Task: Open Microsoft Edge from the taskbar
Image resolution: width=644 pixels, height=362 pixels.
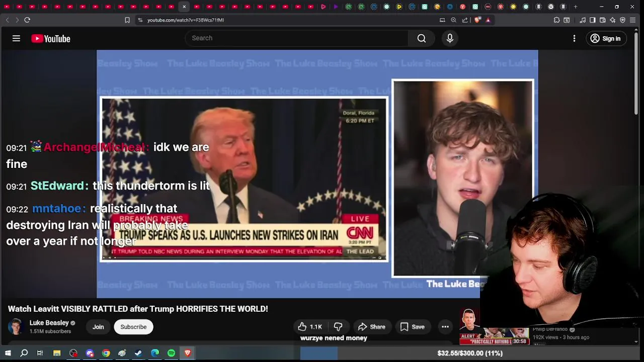Action: tap(155, 353)
